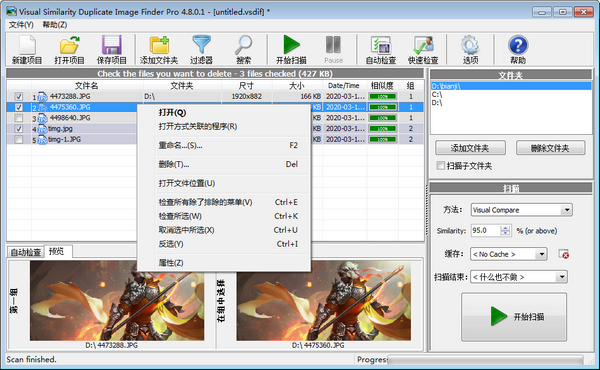
Task: Expand the 扫描结束 dropdown
Action: tap(561, 277)
